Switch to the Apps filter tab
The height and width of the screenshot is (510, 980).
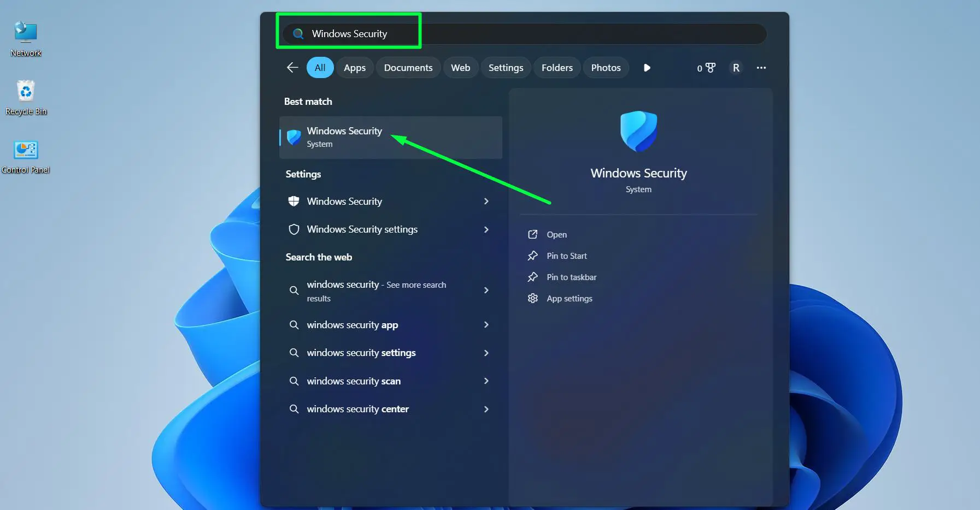coord(355,67)
